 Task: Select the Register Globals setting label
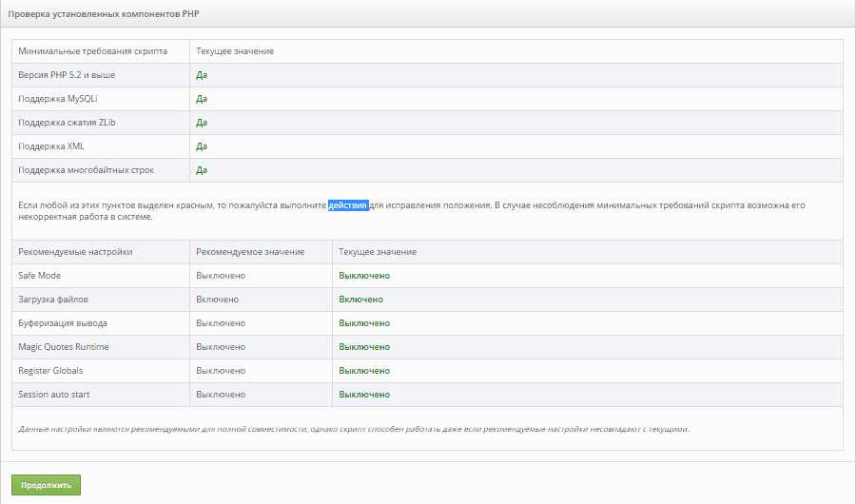click(x=53, y=371)
